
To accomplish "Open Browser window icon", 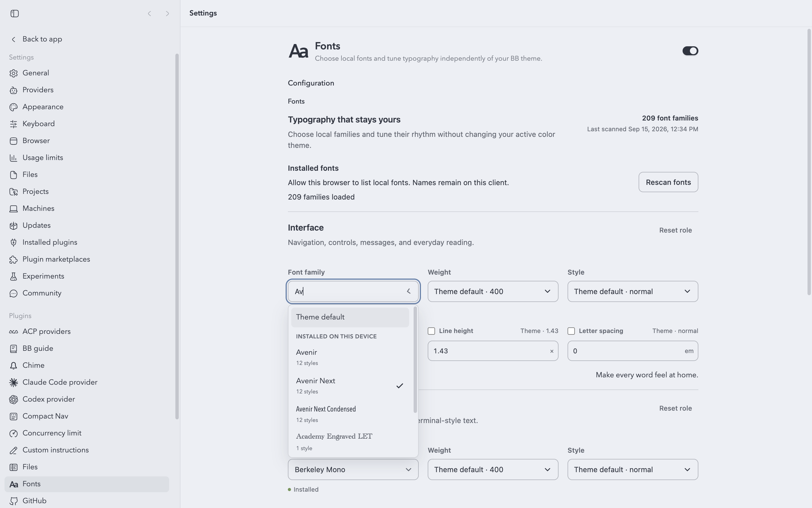I will point(14,141).
